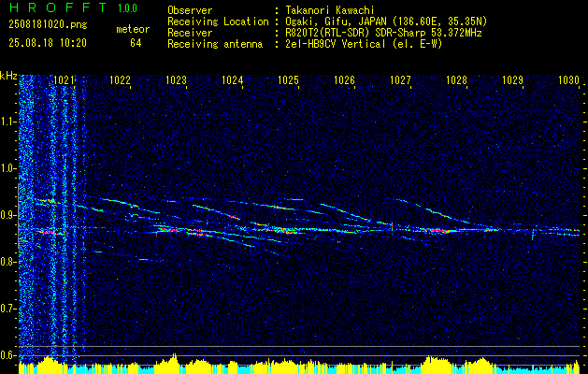Click the Observer label
Screen dimensions: 588x374
tap(190, 10)
